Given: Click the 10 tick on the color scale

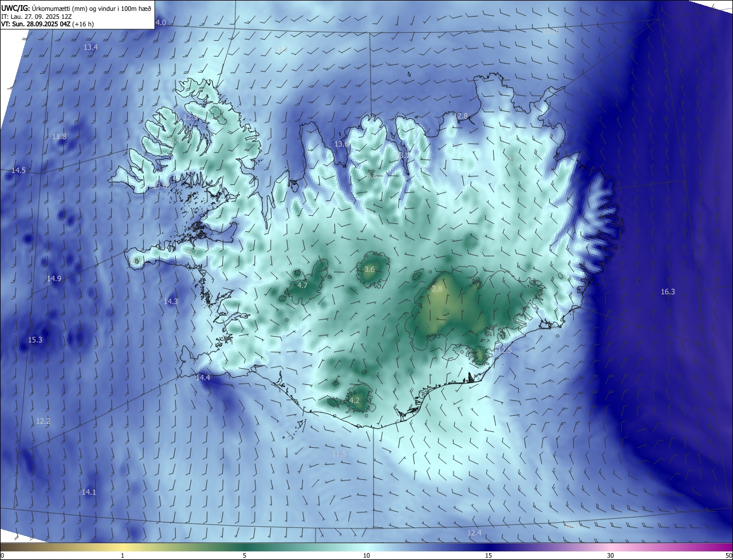Looking at the screenshot, I should point(366,555).
